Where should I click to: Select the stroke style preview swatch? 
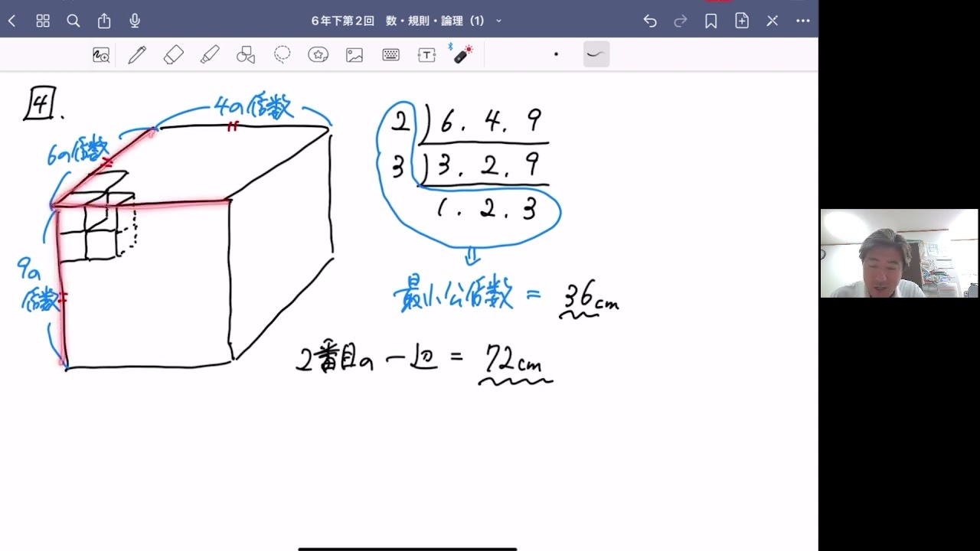click(596, 54)
